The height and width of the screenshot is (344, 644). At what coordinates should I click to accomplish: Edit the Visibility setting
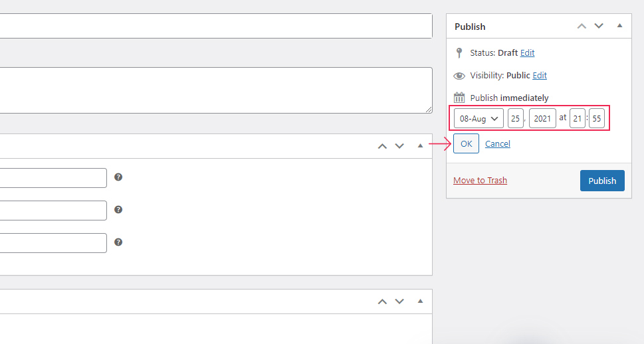click(x=540, y=76)
